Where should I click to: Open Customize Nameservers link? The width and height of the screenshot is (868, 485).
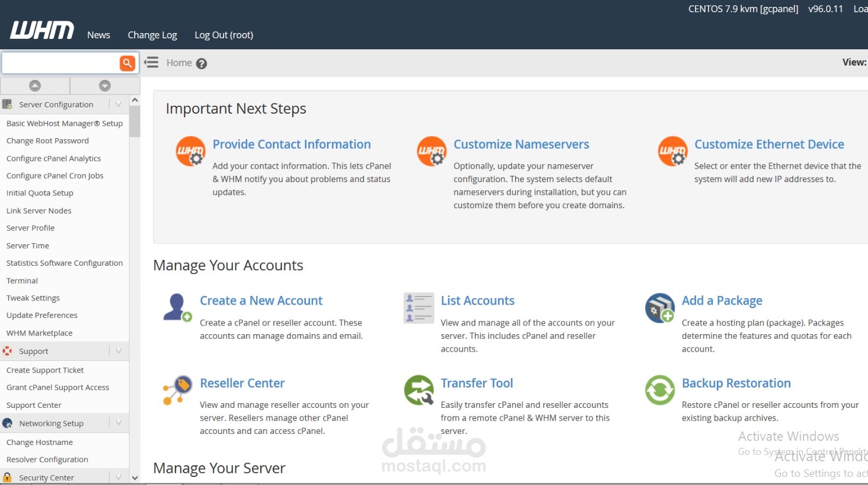pyautogui.click(x=521, y=144)
